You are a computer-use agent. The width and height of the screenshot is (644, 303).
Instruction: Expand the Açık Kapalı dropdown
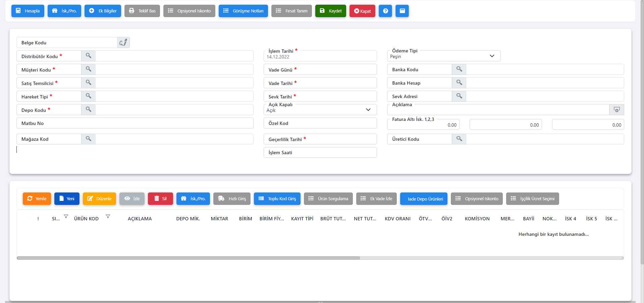[x=368, y=110]
